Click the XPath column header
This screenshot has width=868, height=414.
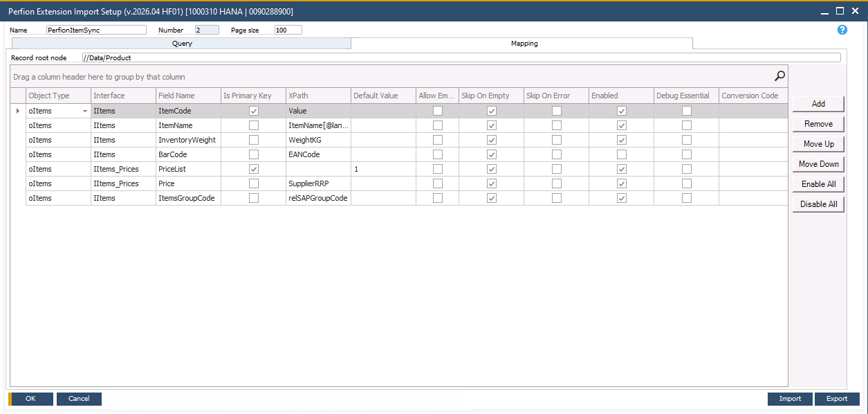coord(318,96)
